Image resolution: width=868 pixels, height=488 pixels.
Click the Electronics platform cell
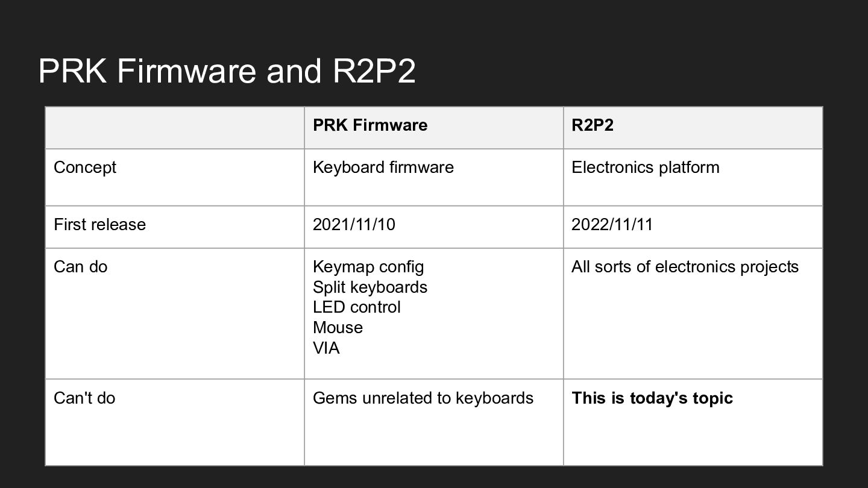coord(645,167)
